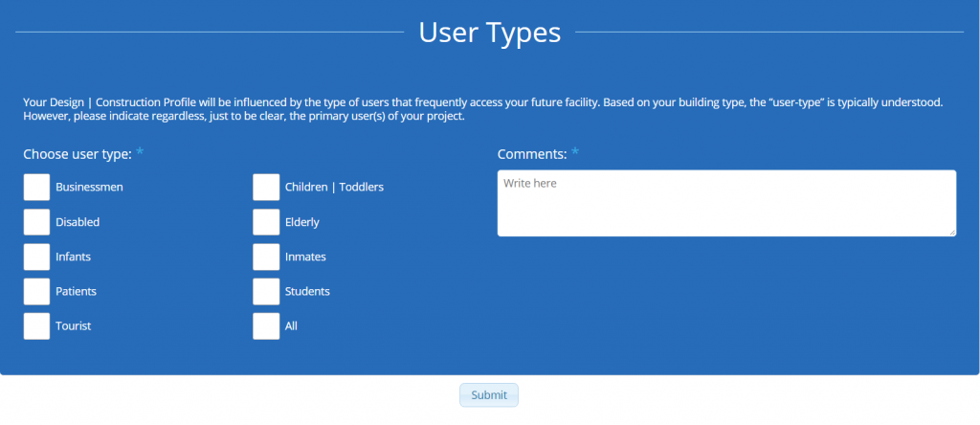Click the Choose user type label
This screenshot has height=425, width=980.
[78, 153]
